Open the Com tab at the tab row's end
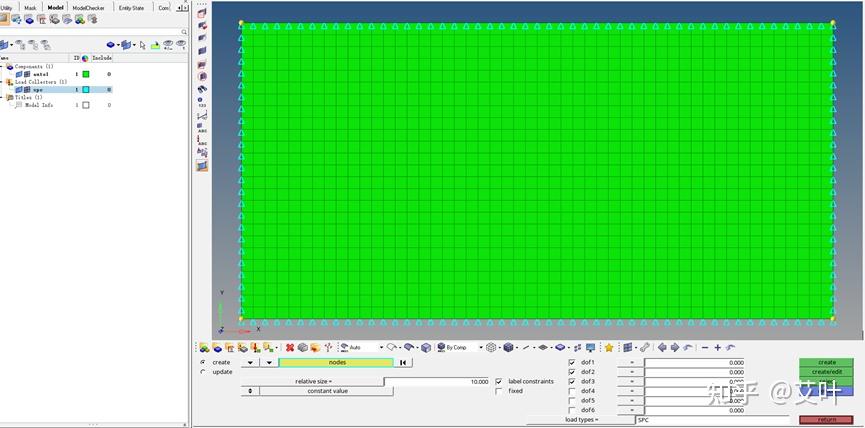The image size is (865, 428). 163,8
